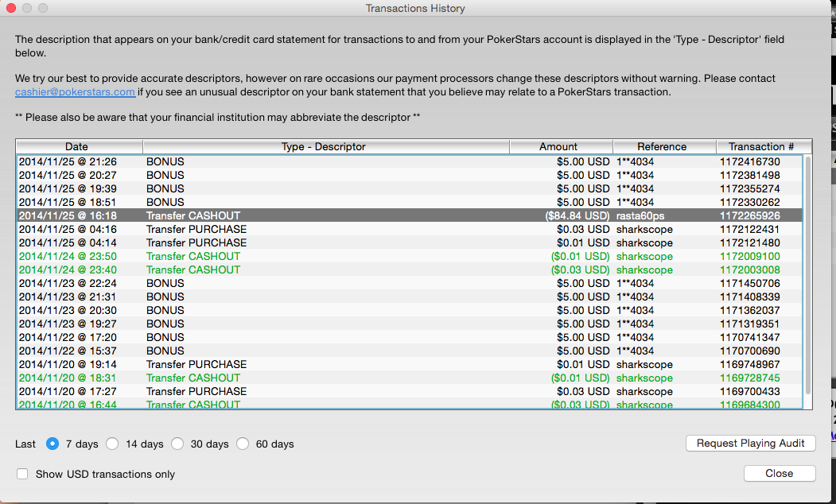This screenshot has height=504, width=836.
Task: Select the ($84.84 USD) Transfer CASHOUT row
Action: [x=410, y=215]
